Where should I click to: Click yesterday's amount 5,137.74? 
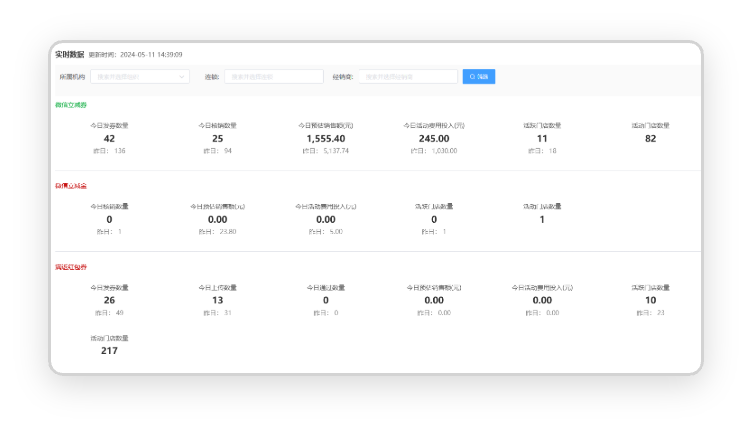336,151
